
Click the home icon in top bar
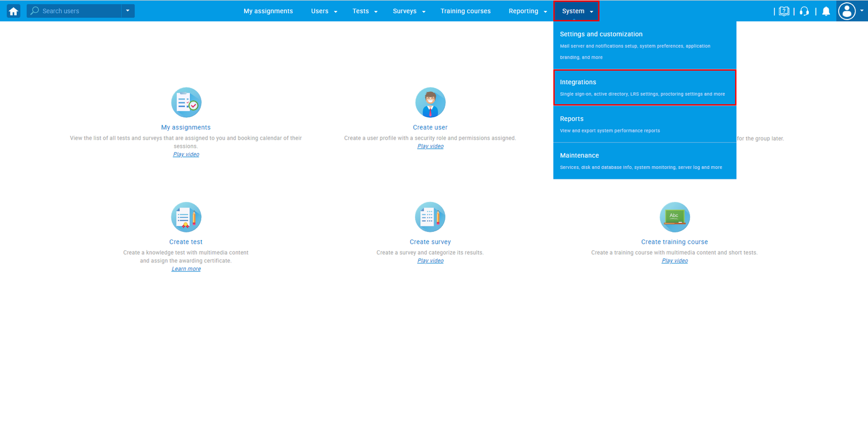[14, 11]
